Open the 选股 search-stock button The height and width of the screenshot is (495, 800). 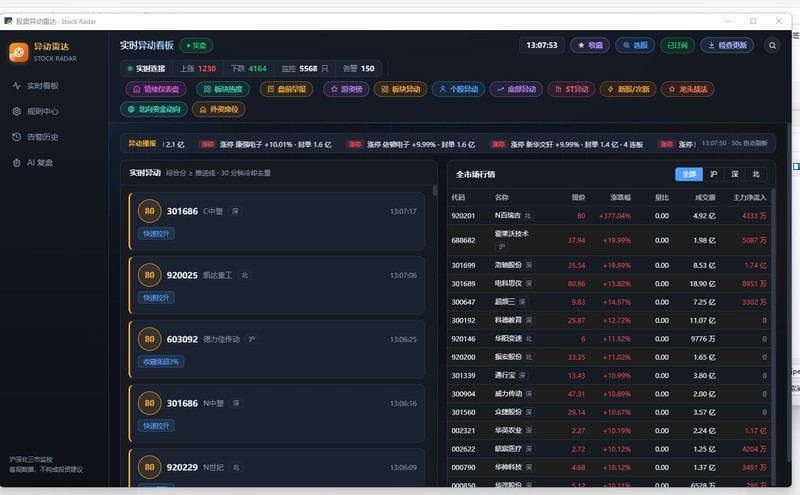tap(635, 45)
